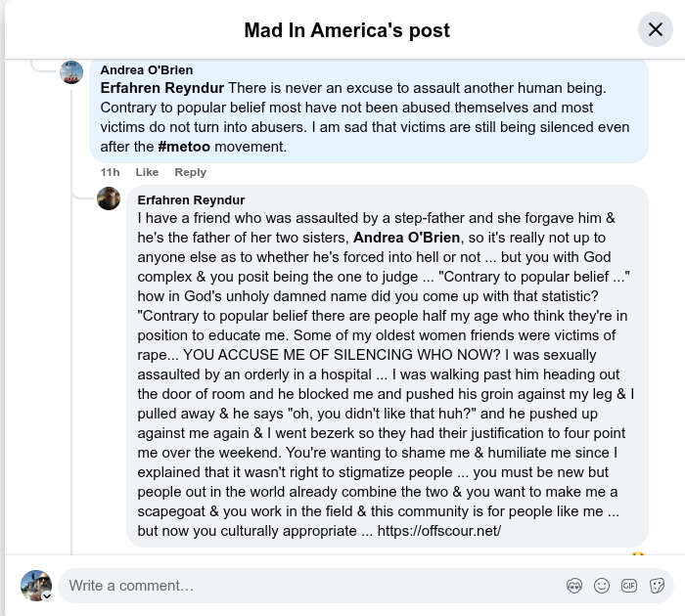685x616 pixels.
Task: Open the #metoo hashtag link
Action: coord(184,147)
